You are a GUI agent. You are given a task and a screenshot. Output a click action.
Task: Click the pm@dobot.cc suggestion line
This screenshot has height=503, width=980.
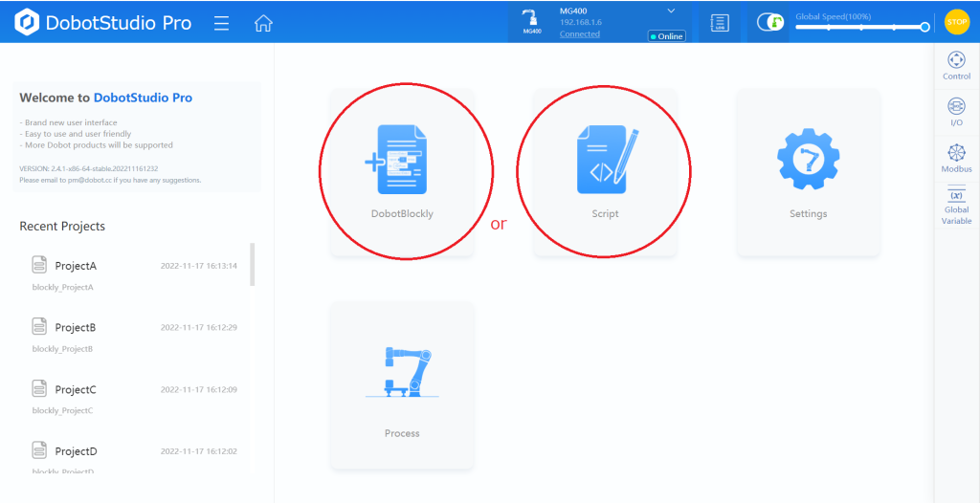coord(110,180)
